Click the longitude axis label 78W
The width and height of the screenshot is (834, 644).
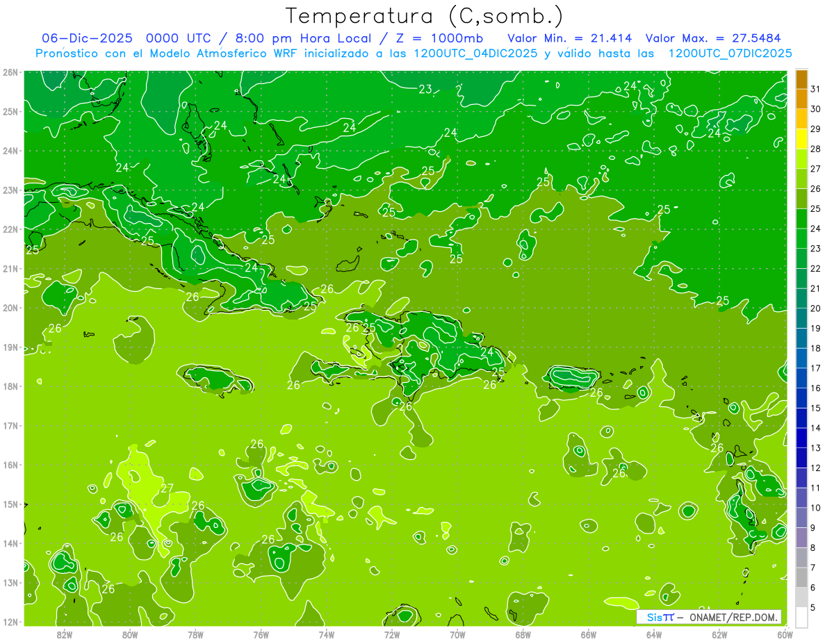pyautogui.click(x=195, y=634)
